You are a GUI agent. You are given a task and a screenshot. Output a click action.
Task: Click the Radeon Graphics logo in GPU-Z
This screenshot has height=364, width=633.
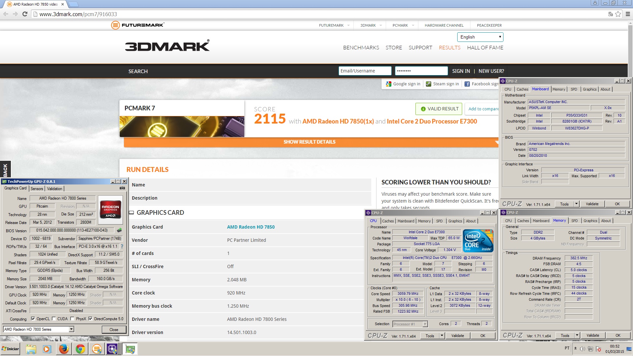point(110,210)
